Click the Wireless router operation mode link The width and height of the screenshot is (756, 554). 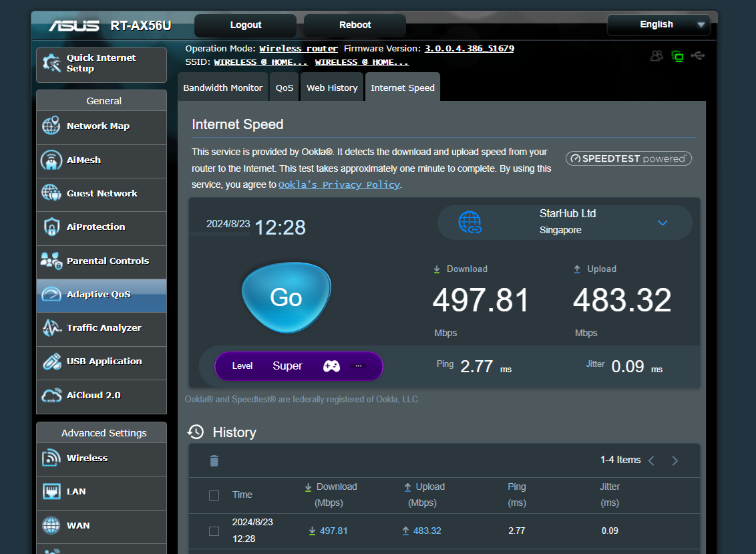[299, 48]
